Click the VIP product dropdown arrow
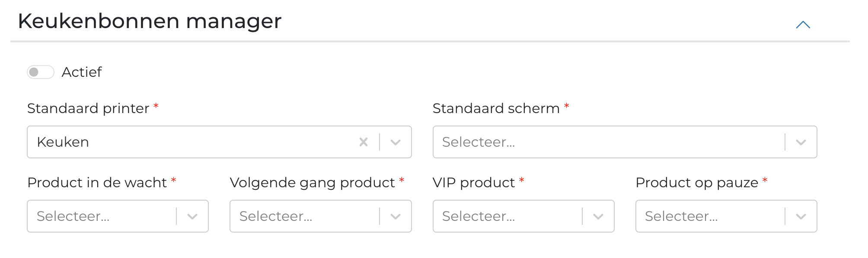 tap(599, 216)
